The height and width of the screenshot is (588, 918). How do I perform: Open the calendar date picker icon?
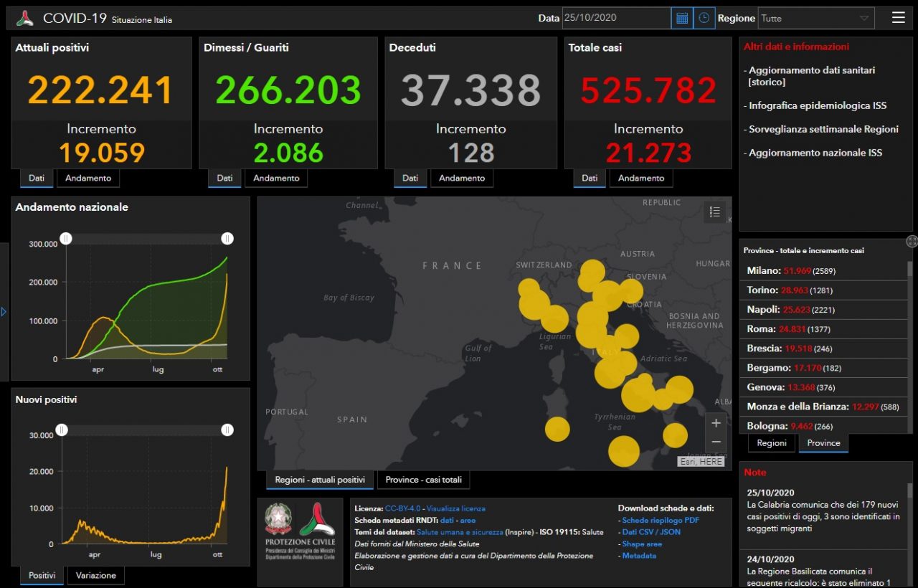tap(682, 18)
